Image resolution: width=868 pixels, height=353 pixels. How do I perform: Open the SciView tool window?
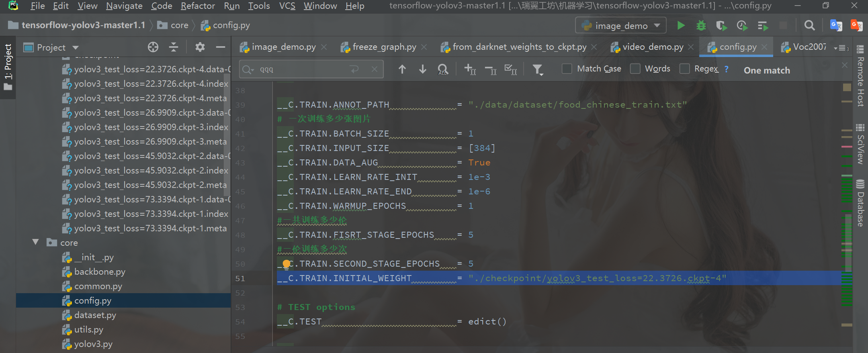click(x=860, y=144)
